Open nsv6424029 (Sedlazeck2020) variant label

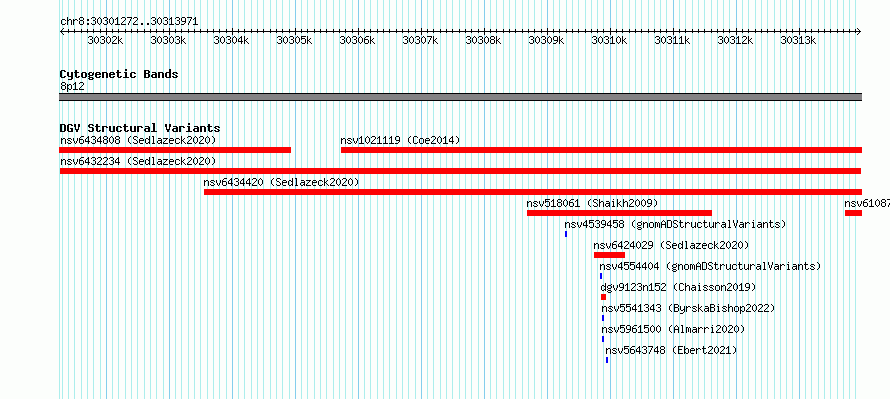point(671,245)
